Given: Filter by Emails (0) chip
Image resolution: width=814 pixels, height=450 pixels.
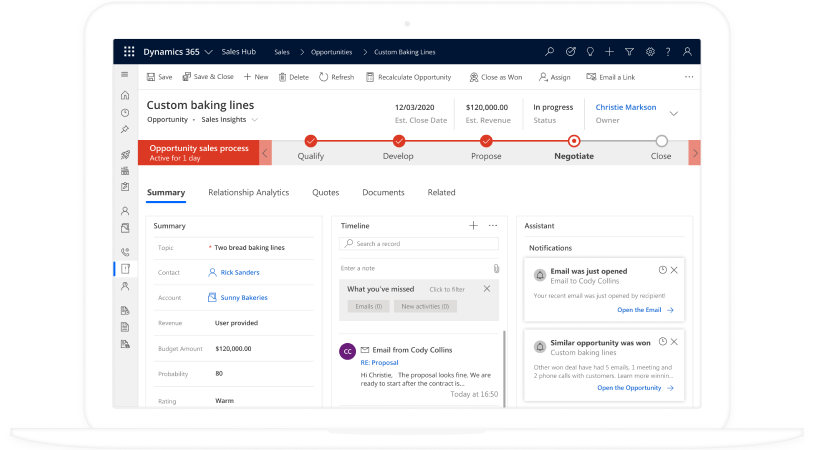Looking at the screenshot, I should (369, 307).
